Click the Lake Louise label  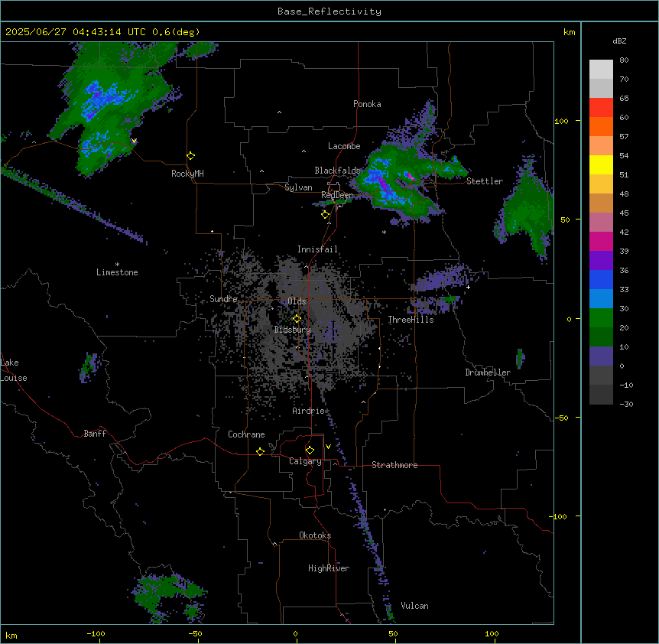click(14, 370)
